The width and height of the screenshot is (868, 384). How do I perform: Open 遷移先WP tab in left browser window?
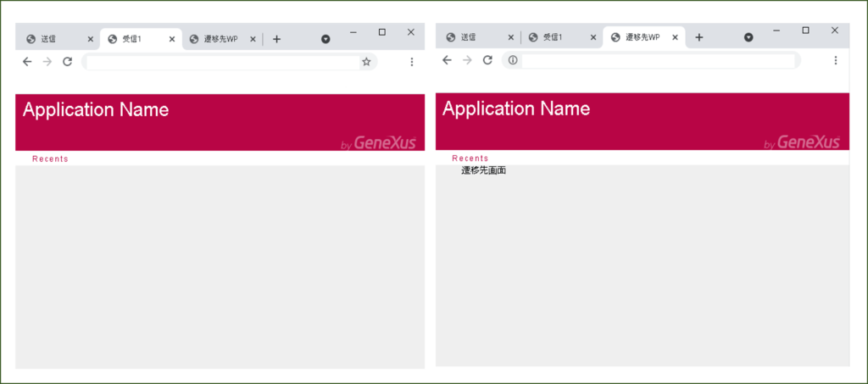222,39
